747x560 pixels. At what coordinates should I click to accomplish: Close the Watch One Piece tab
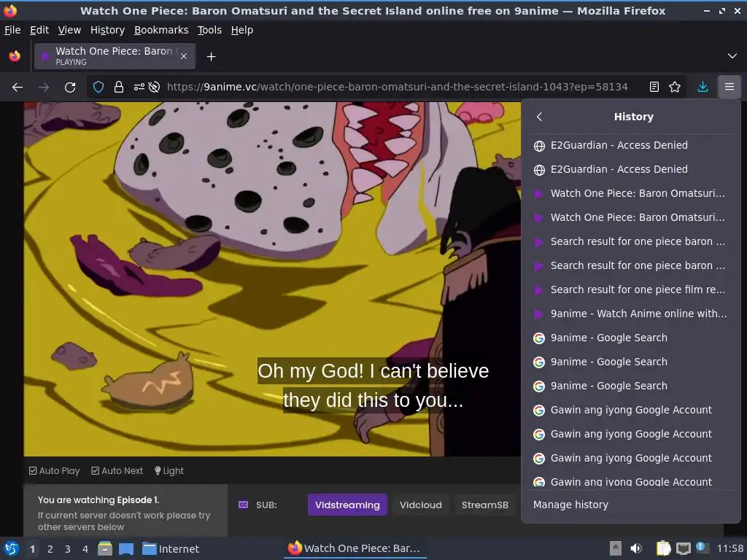coord(184,56)
